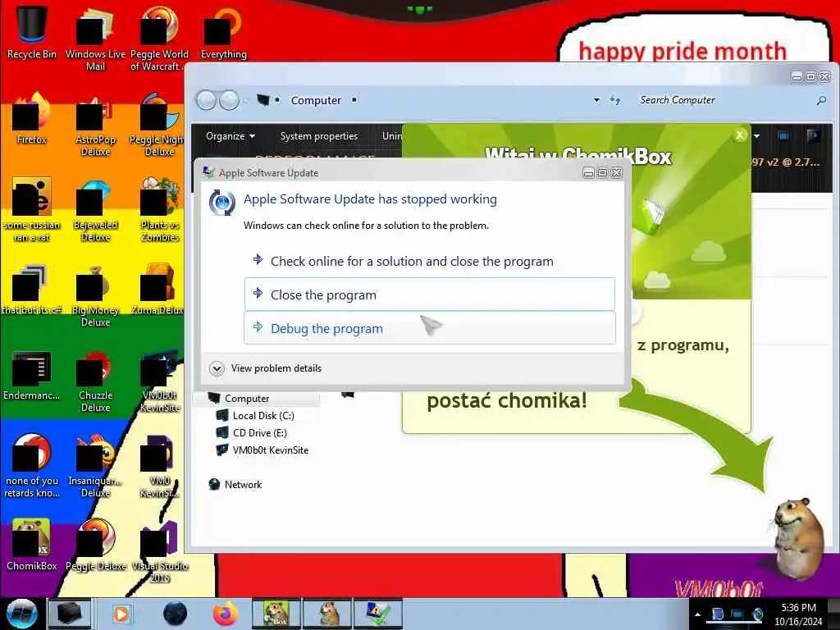Open Firefox from the taskbar
Viewport: 840px width, 630px height.
point(226,614)
